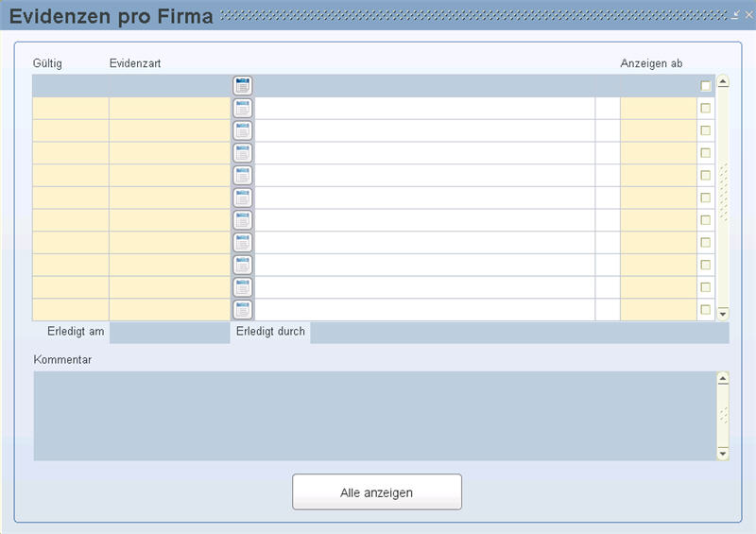
Task: Open the list icon in the fifth row
Action: click(243, 176)
